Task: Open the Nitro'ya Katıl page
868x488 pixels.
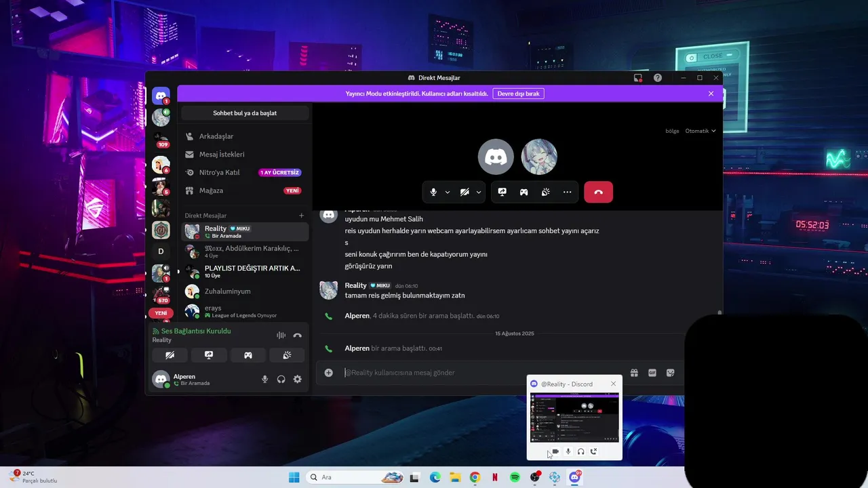Action: [245, 173]
